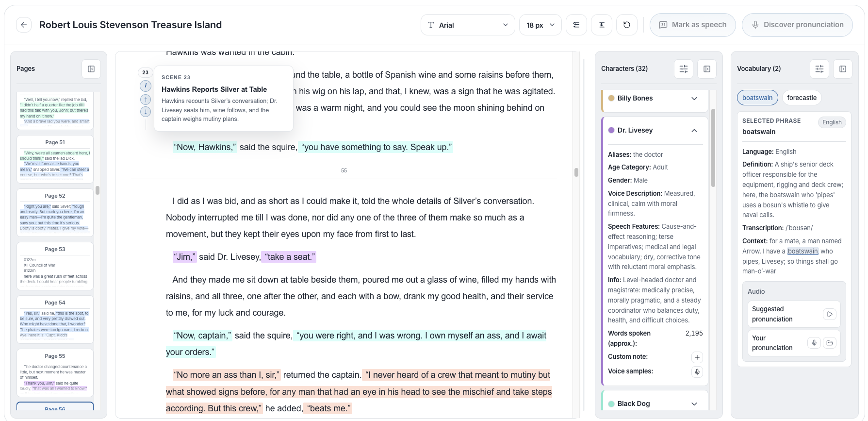
Task: Click page number 55 marker
Action: point(344,170)
